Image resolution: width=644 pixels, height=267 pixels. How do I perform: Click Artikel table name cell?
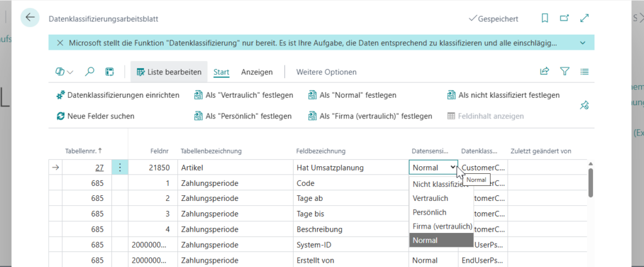pos(235,168)
